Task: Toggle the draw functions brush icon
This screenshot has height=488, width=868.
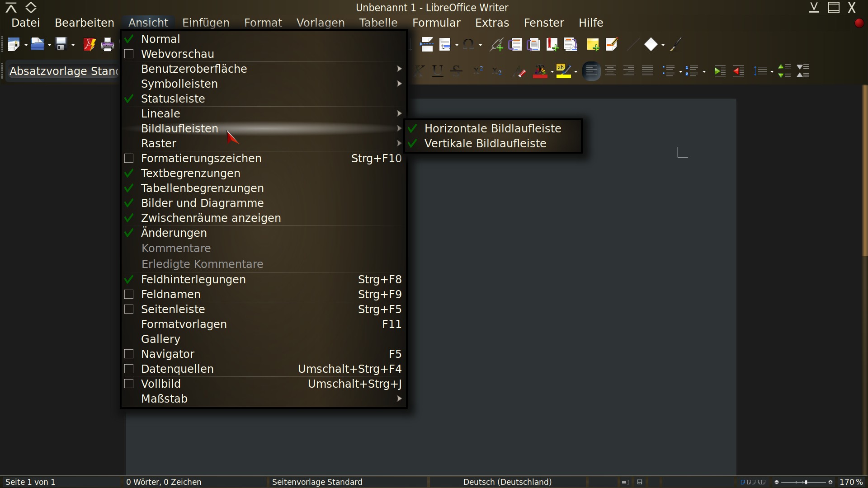Action: (675, 44)
